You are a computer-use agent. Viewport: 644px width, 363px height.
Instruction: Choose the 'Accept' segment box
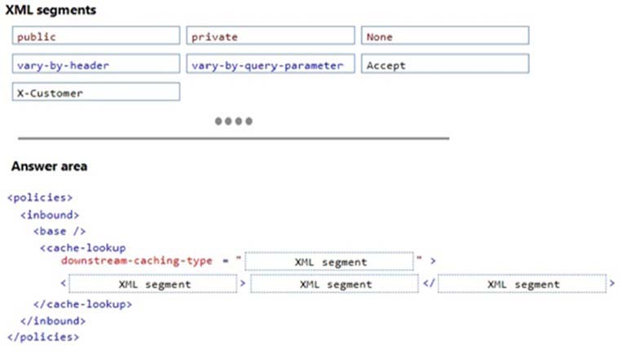point(445,64)
